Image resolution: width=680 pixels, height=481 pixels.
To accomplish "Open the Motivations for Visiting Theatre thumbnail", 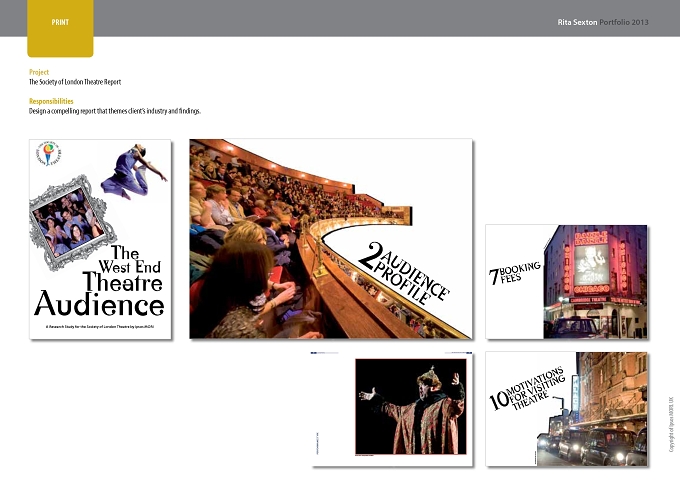I will pyautogui.click(x=566, y=409).
